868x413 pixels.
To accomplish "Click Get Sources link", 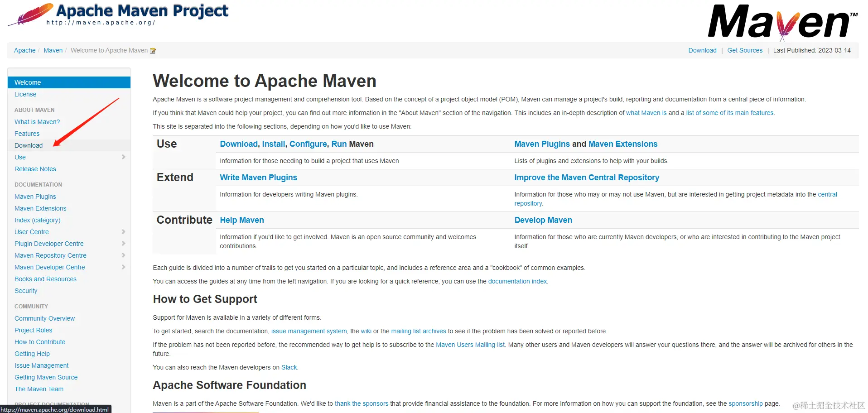I will tap(745, 50).
